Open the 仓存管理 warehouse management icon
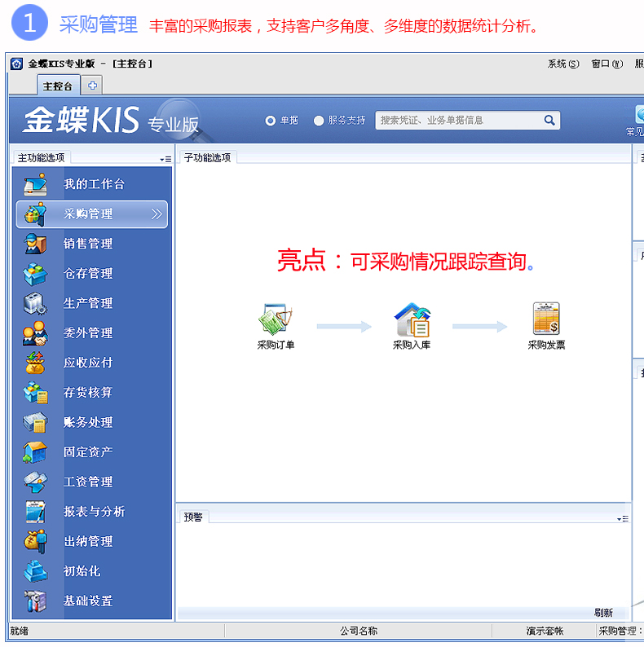Screen dimensions: 644x647 pos(35,274)
